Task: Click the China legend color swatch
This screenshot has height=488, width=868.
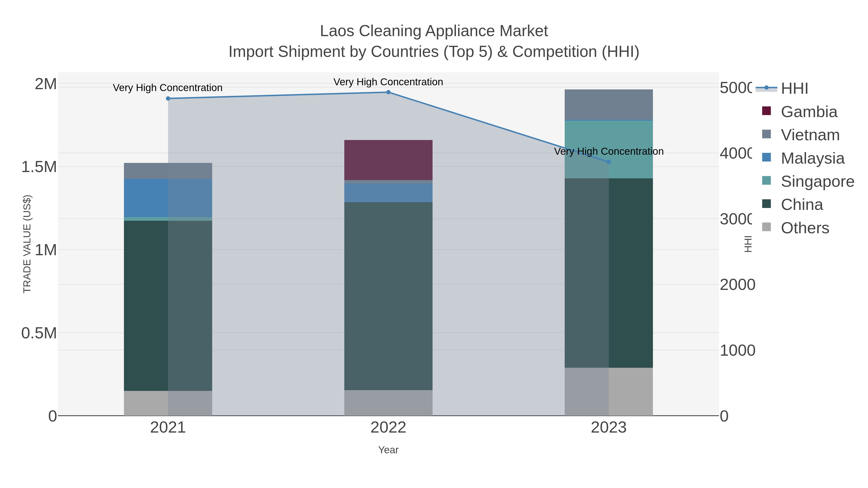Action: point(766,204)
